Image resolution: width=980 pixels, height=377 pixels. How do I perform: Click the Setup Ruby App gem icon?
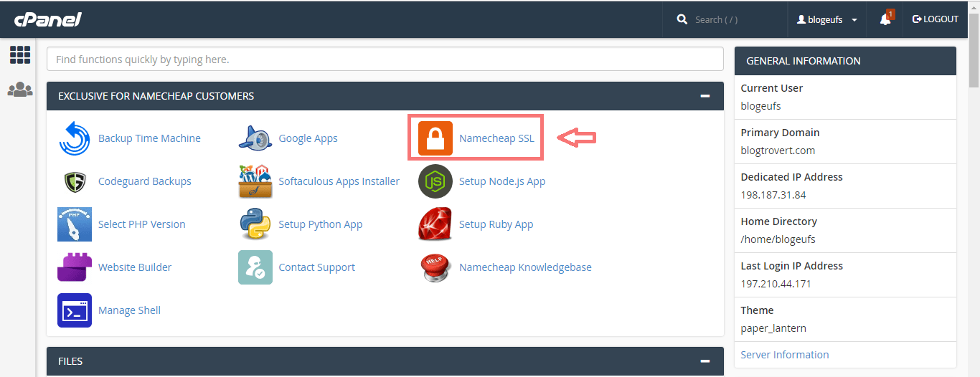(435, 224)
